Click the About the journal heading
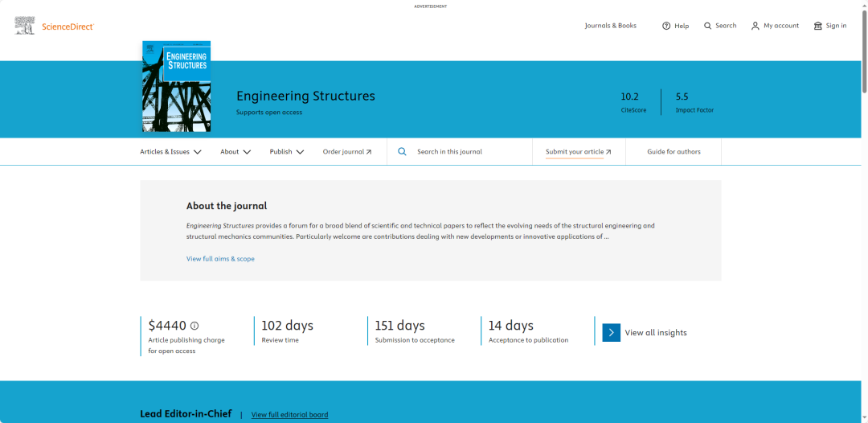This screenshot has width=868, height=423. pyautogui.click(x=227, y=206)
